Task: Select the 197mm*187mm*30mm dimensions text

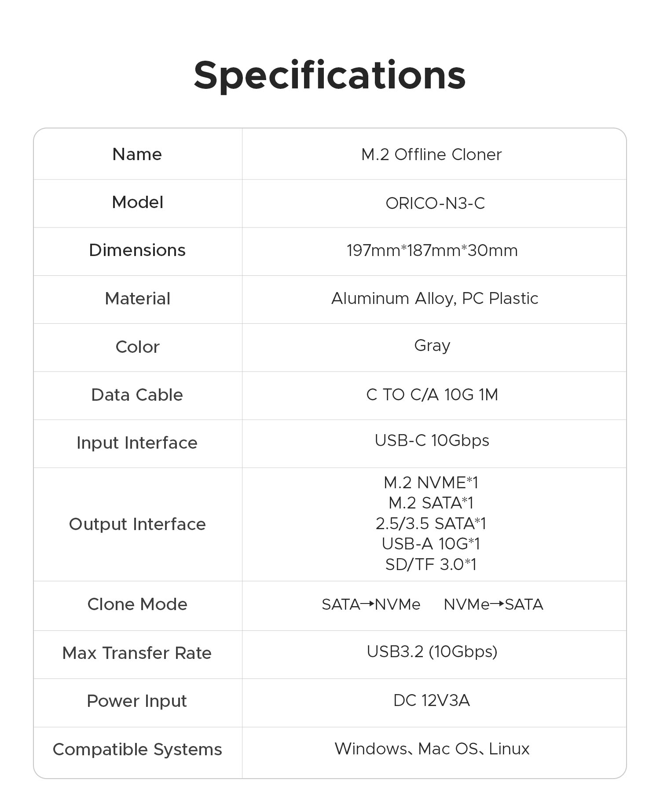Action: (x=432, y=251)
